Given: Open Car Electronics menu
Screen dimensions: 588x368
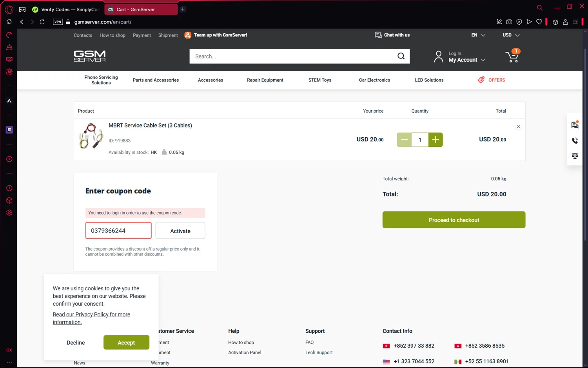Looking at the screenshot, I should click(374, 80).
